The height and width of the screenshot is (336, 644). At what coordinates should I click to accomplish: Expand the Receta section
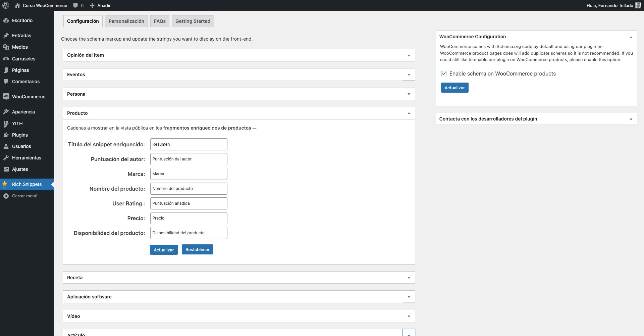(x=409, y=278)
